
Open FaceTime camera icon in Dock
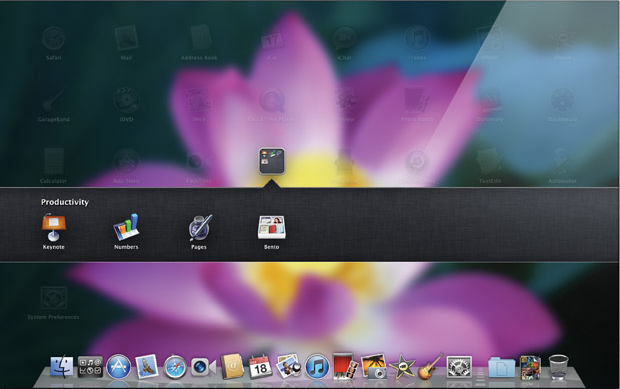203,367
